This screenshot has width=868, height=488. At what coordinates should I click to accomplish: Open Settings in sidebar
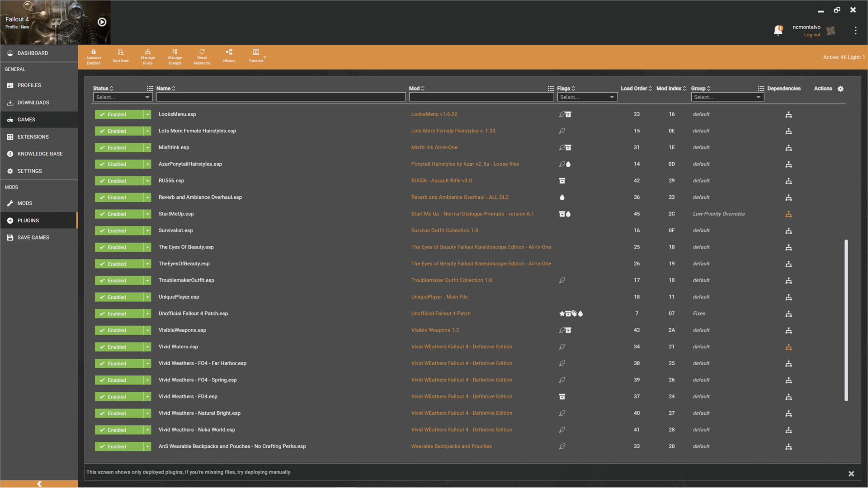[x=39, y=171]
